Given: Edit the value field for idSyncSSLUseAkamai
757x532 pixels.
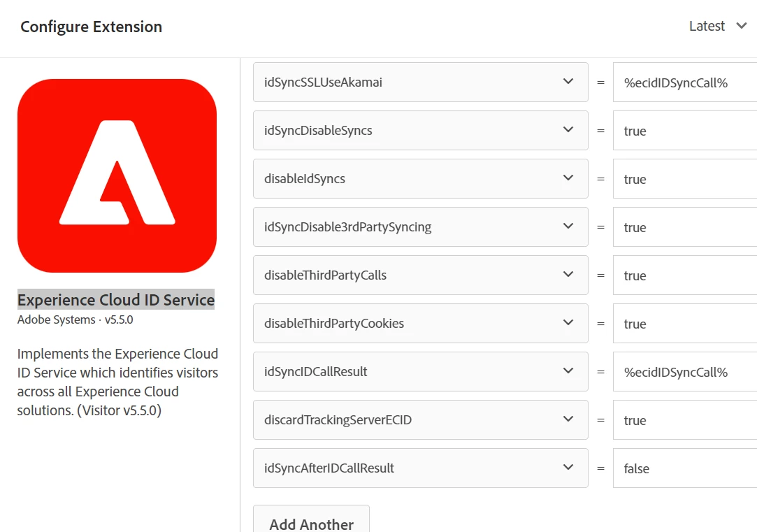Looking at the screenshot, I should (x=685, y=82).
